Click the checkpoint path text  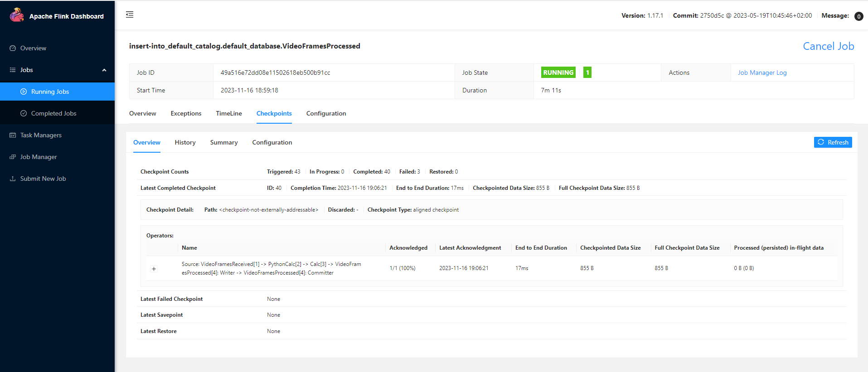[x=269, y=210]
